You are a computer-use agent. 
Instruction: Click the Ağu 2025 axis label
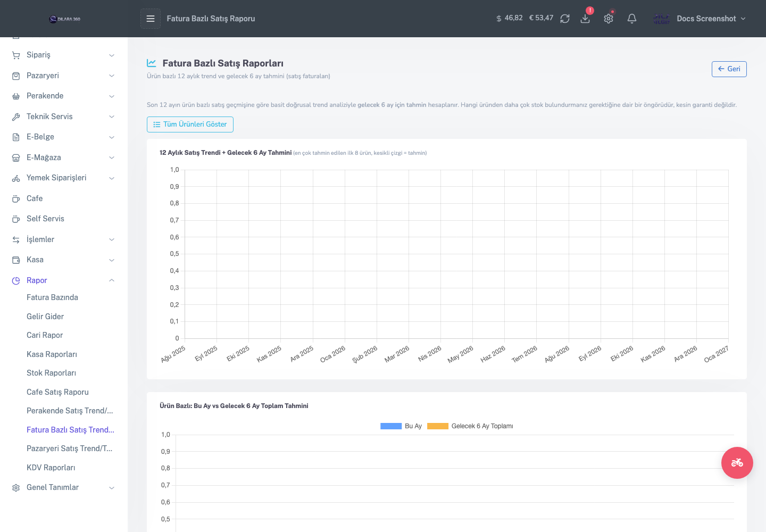point(173,354)
